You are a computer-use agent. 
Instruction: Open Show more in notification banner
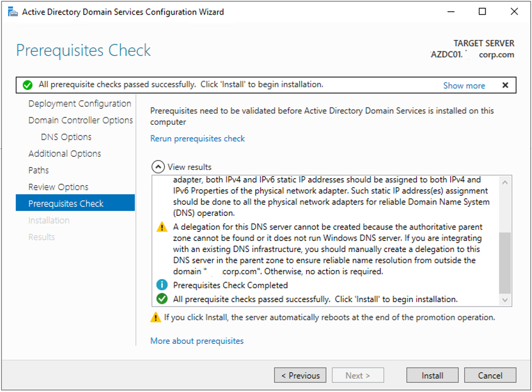point(464,86)
